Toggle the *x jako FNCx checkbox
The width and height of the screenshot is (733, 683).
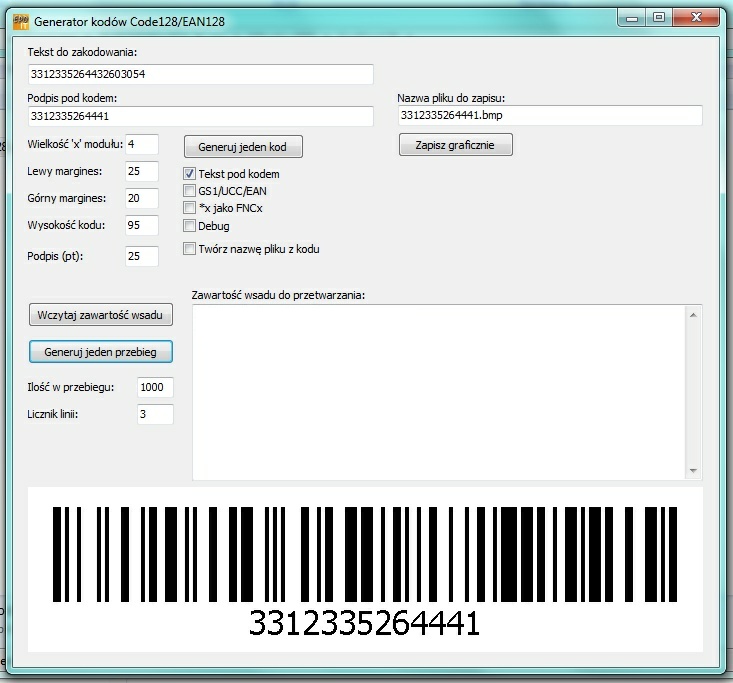click(190, 208)
